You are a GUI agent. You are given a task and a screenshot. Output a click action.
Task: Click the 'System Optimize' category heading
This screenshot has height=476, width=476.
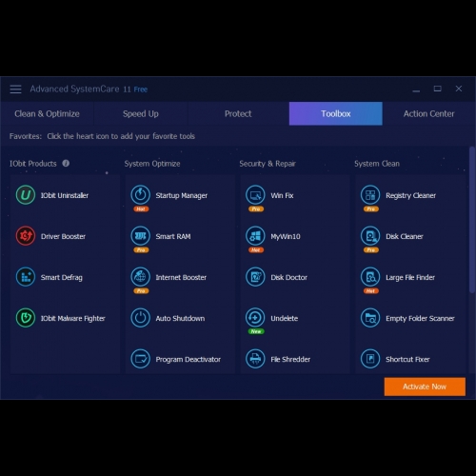click(152, 164)
